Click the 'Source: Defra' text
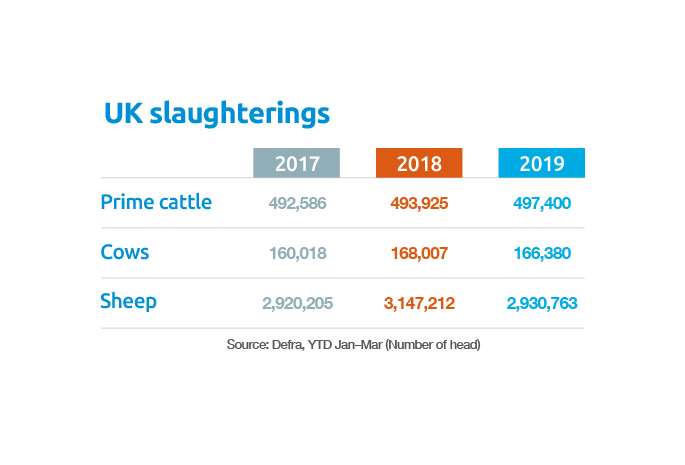Image resolution: width=685 pixels, height=465 pixels. point(265,346)
